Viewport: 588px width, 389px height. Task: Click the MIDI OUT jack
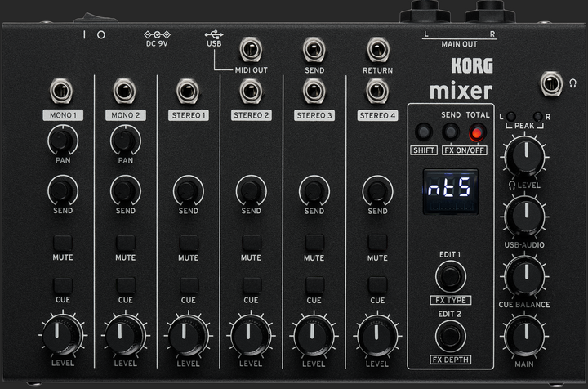click(x=251, y=49)
